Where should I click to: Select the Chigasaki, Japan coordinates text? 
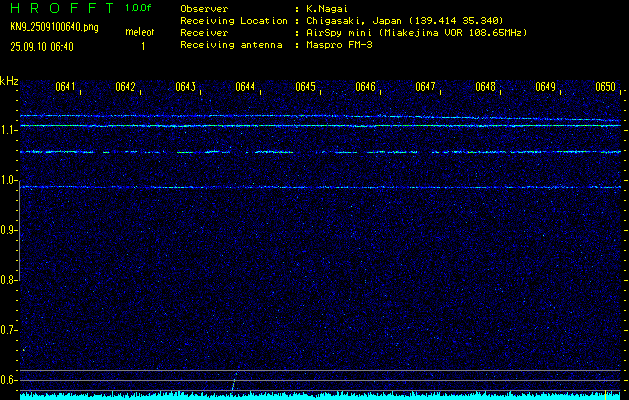(405, 20)
